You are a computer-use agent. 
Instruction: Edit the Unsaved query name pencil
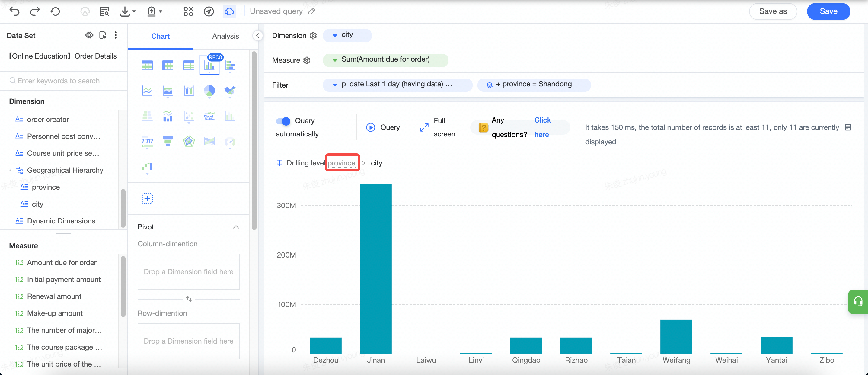[x=312, y=11]
